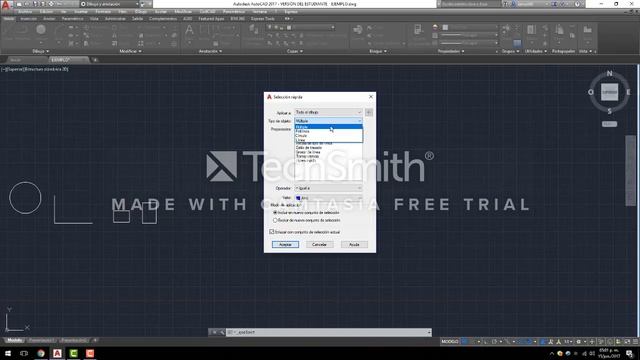Toggle the append to current selection set checkbox
The width and height of the screenshot is (640, 360).
pyautogui.click(x=272, y=231)
